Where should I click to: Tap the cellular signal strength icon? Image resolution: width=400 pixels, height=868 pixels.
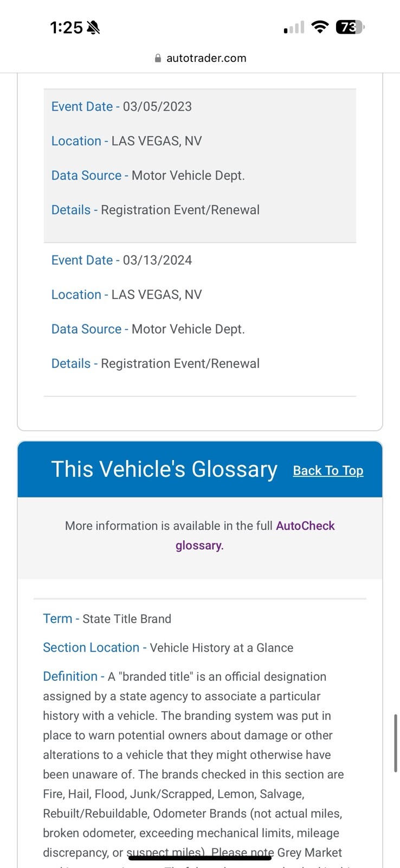click(x=294, y=27)
